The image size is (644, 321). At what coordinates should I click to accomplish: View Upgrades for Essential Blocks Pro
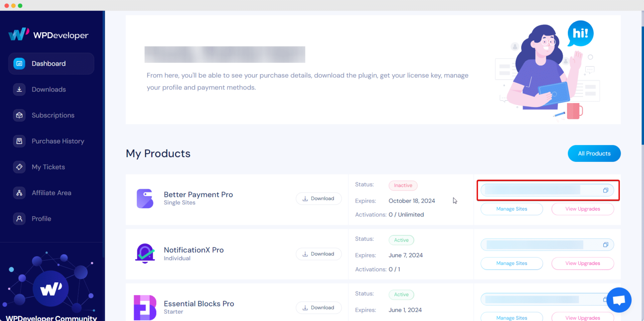[582, 317]
